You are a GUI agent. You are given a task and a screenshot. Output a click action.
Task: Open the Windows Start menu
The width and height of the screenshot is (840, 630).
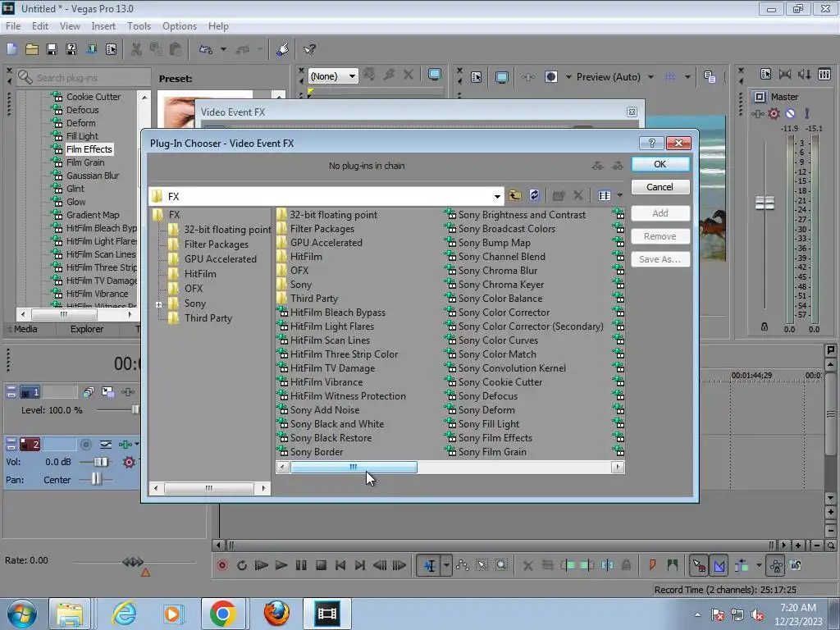click(x=21, y=614)
